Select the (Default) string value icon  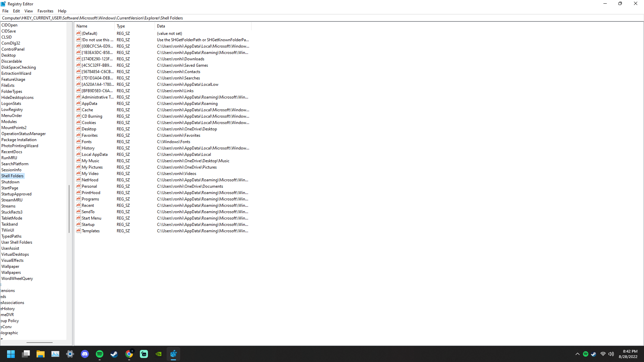78,33
